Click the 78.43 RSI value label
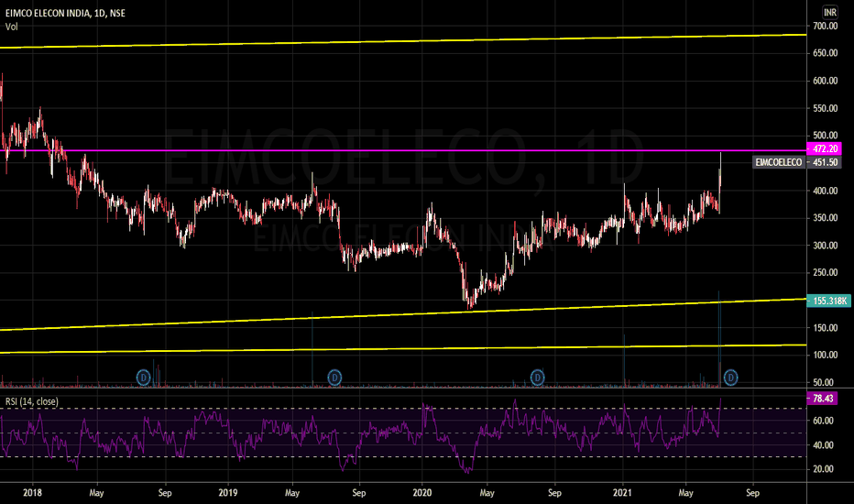 (823, 399)
